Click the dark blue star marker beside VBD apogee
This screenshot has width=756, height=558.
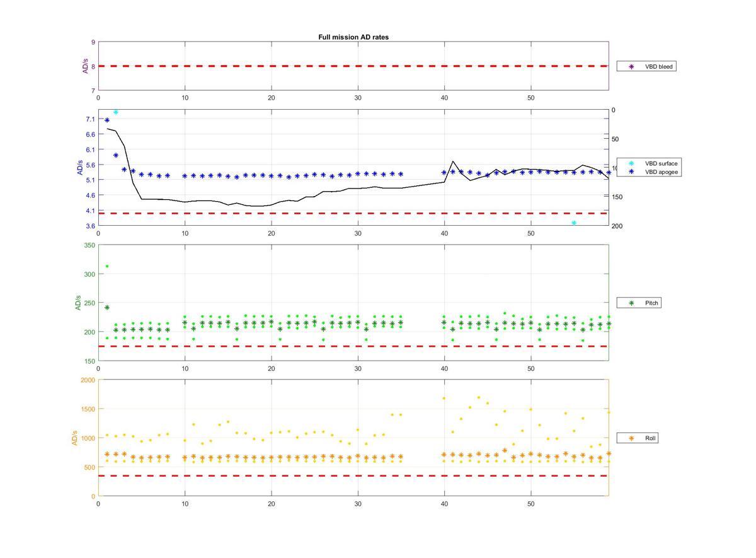point(631,171)
